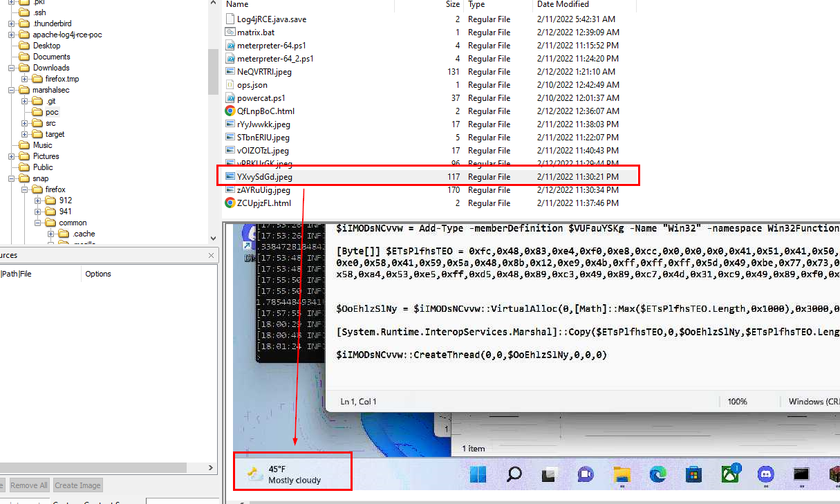
Task: Click the rYyJwwkk.jpeg image icon
Action: tap(230, 124)
